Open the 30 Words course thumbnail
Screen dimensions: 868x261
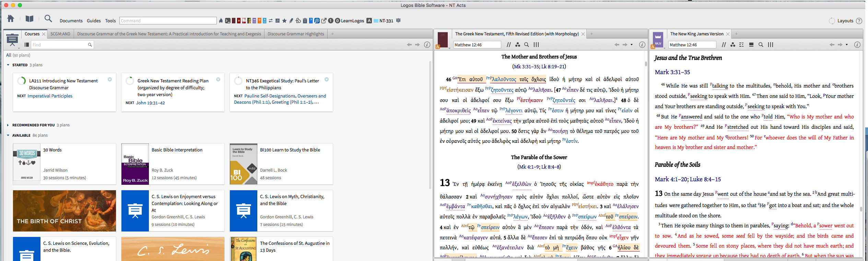click(x=27, y=164)
